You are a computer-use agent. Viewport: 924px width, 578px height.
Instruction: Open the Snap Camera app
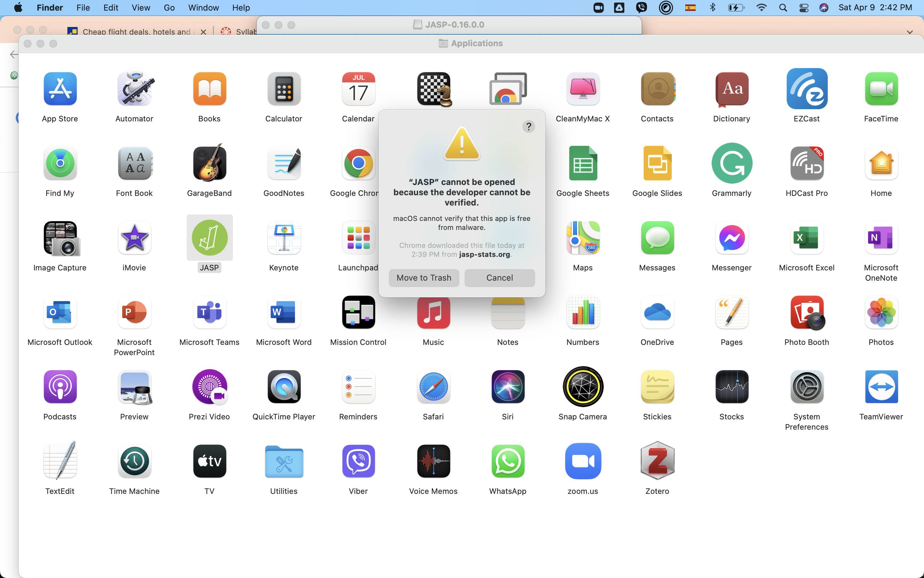(x=583, y=387)
